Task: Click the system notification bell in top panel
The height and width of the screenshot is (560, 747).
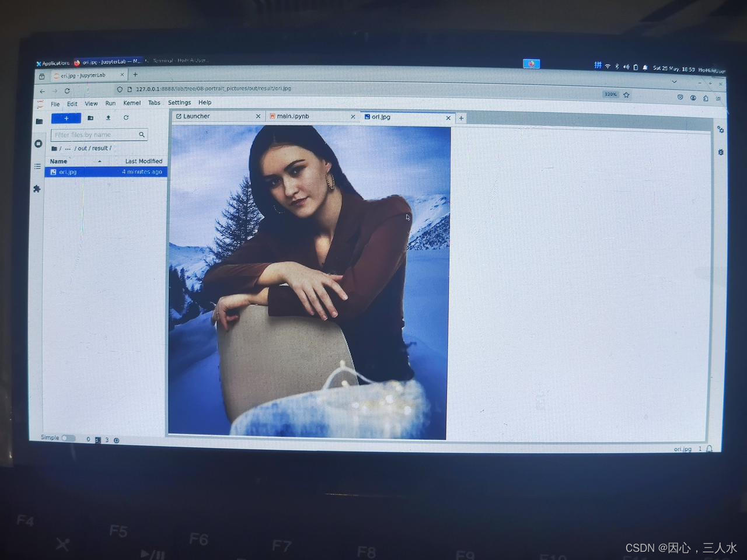Action: [645, 67]
